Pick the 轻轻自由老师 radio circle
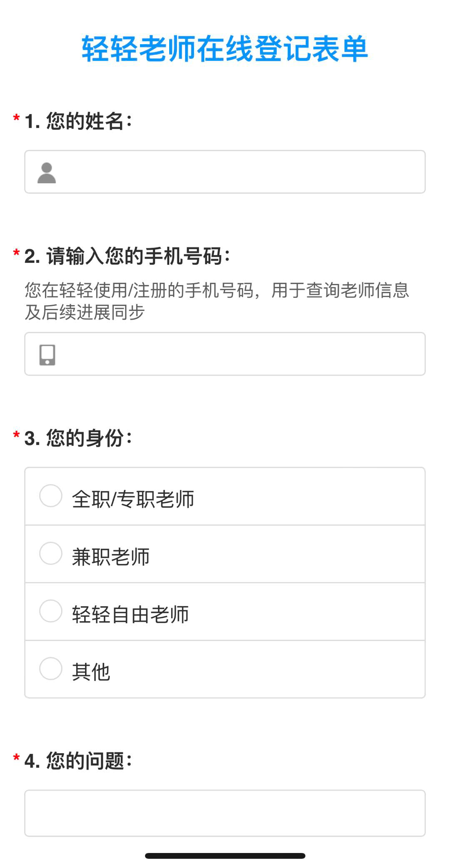 click(x=51, y=611)
